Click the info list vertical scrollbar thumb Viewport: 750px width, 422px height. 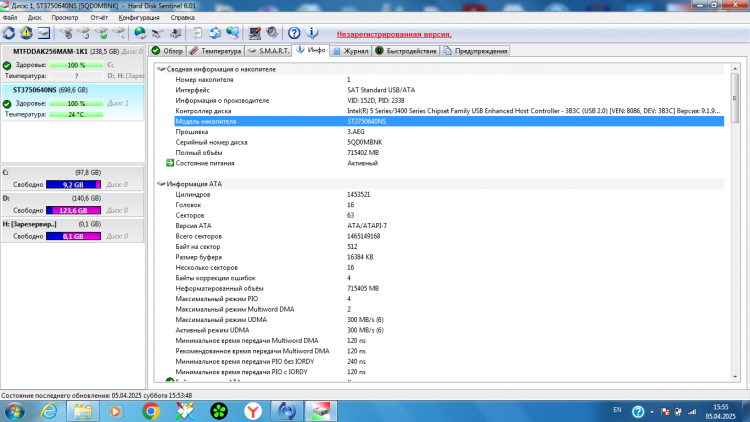click(735, 98)
